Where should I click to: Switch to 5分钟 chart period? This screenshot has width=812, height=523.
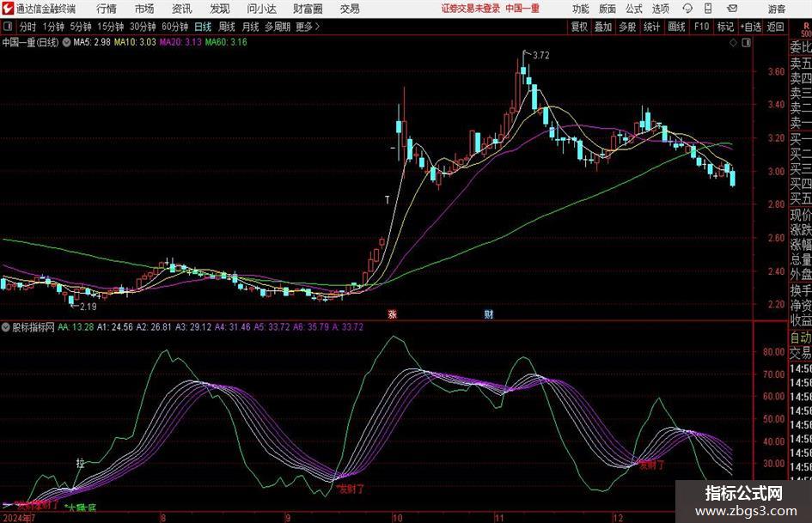click(x=81, y=27)
